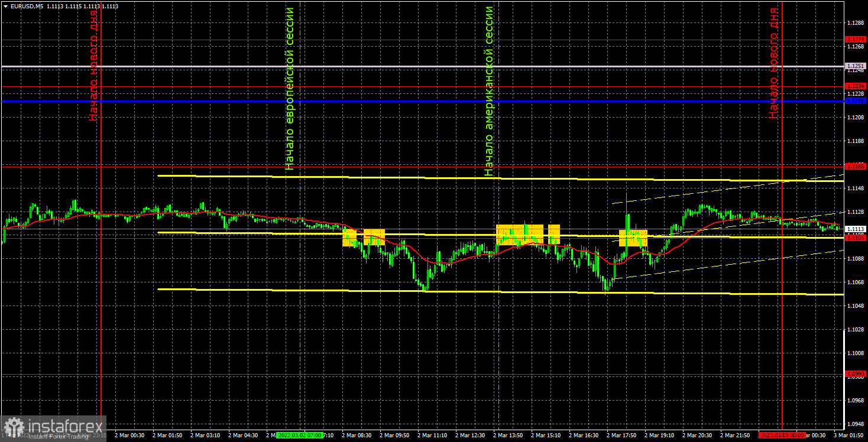Click 1.1028 on the price axis

pyautogui.click(x=856, y=329)
